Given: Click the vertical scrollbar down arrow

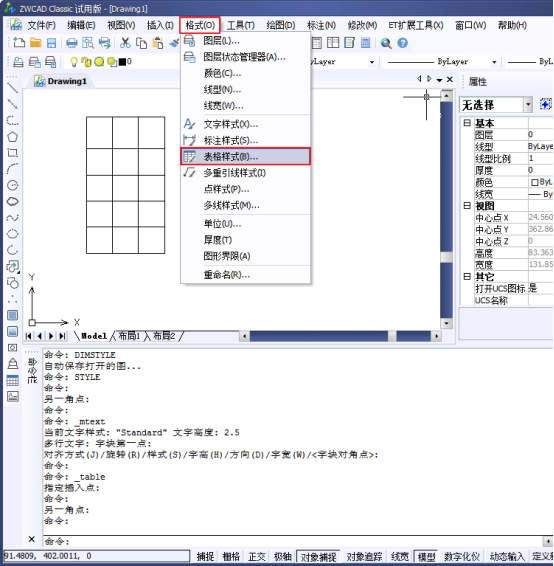Looking at the screenshot, I should pyautogui.click(x=446, y=323).
